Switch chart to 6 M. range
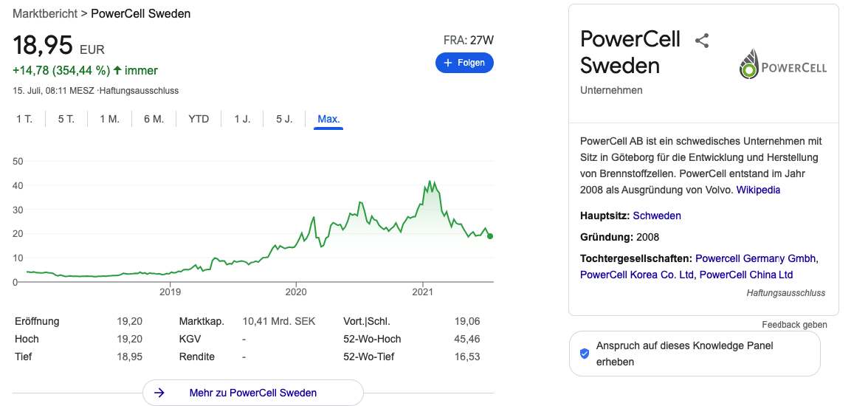Image resolution: width=868 pixels, height=406 pixels. 154,119
